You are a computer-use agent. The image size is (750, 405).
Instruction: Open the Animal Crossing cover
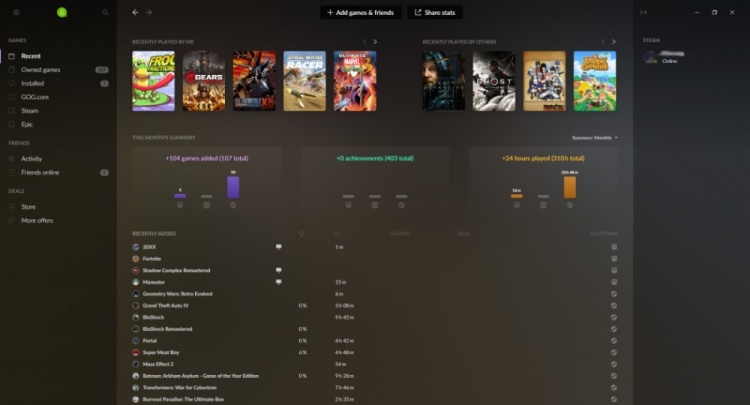point(595,81)
